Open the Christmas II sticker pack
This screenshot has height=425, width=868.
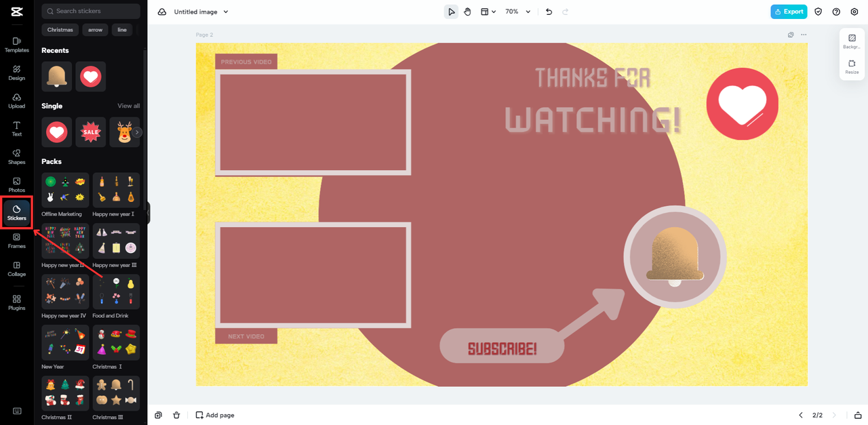click(65, 393)
